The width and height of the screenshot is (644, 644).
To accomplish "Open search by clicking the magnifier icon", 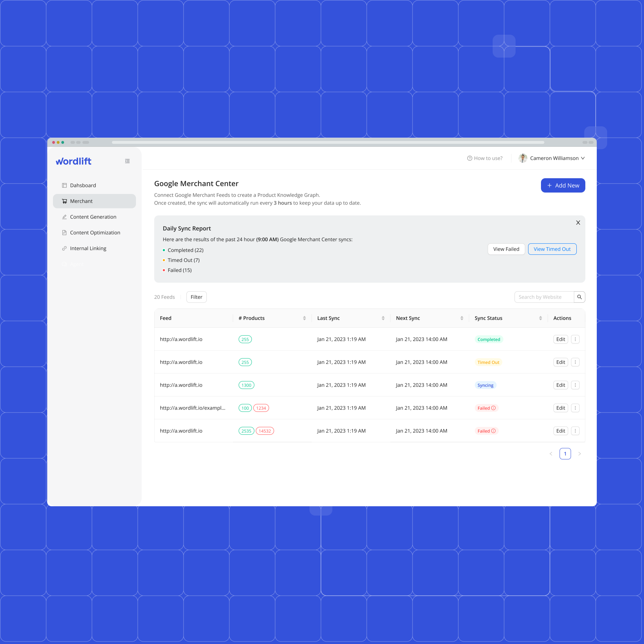I will (x=580, y=297).
